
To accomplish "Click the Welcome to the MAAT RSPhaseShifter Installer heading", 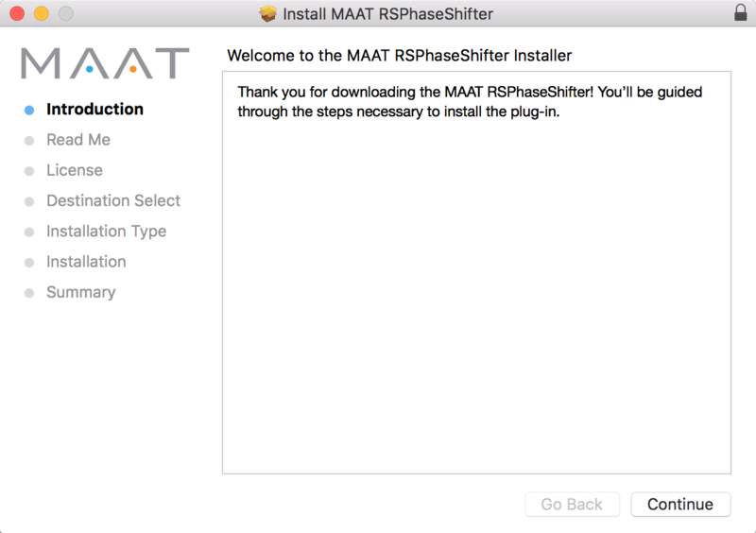I will tap(399, 57).
